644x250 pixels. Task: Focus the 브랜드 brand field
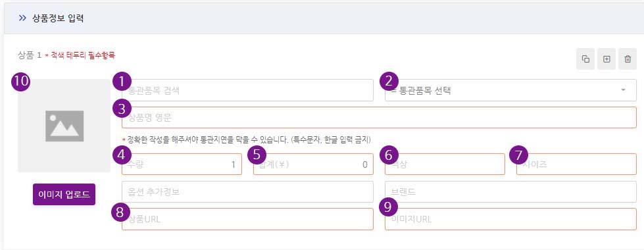(510, 191)
